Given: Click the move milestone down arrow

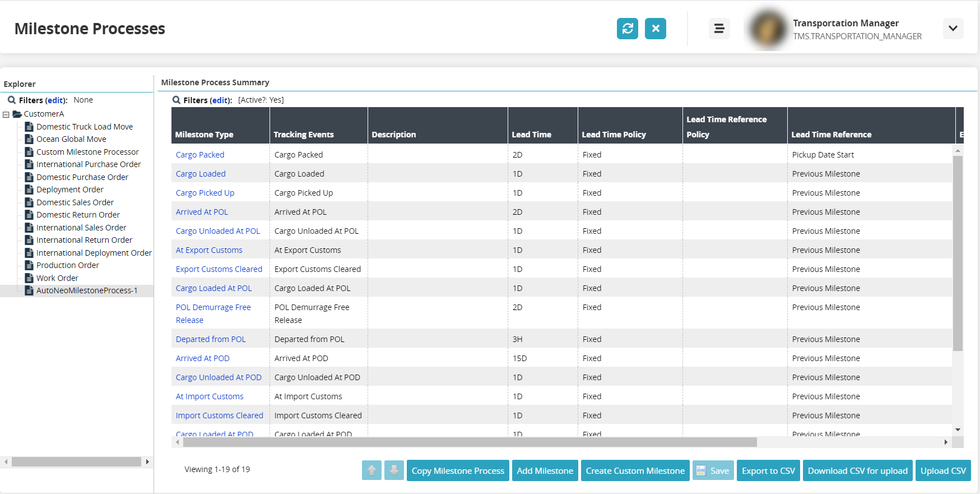Looking at the screenshot, I should 394,470.
